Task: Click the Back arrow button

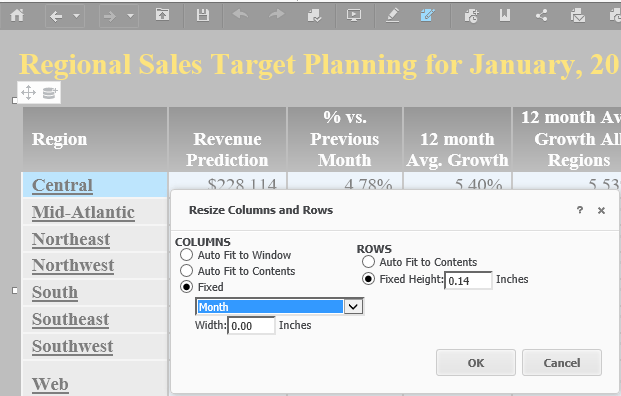Action: [x=56, y=16]
